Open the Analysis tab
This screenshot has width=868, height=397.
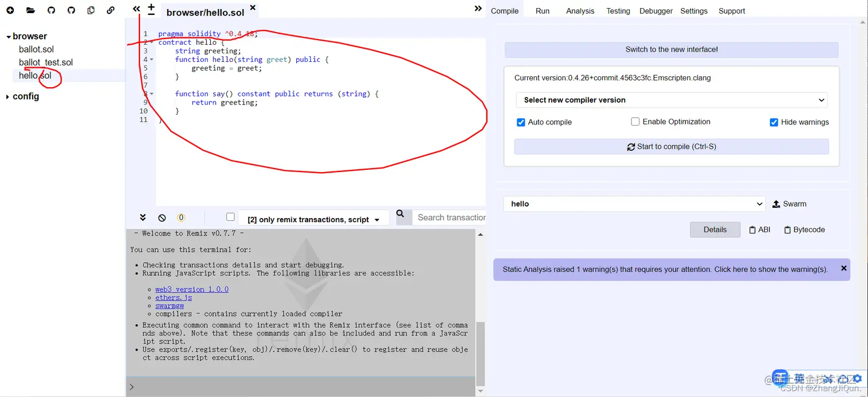[580, 11]
